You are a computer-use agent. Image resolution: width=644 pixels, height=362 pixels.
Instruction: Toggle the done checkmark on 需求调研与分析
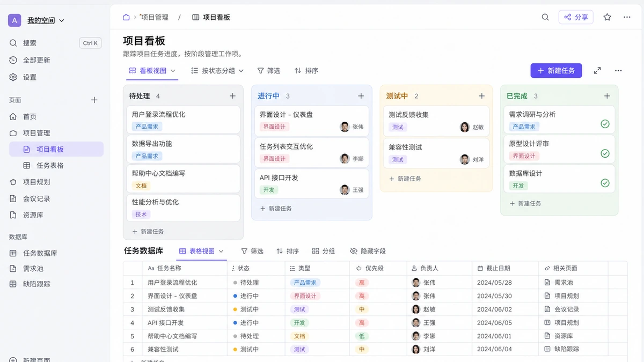click(x=605, y=124)
